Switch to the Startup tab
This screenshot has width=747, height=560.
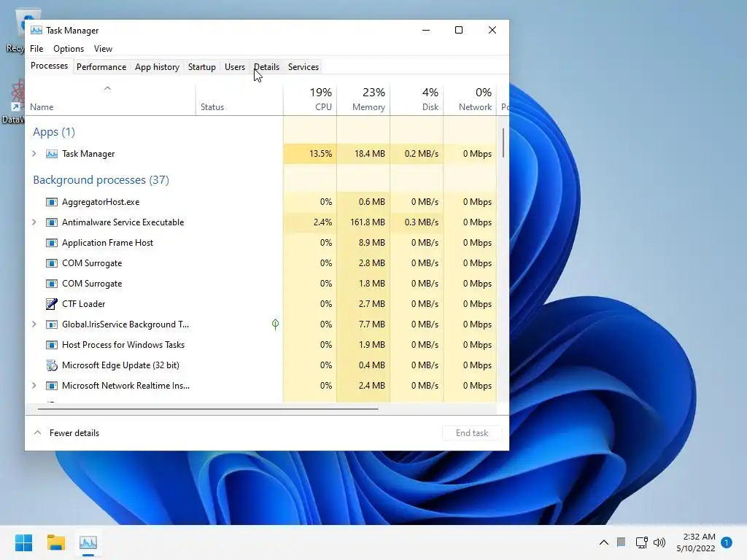tap(202, 66)
